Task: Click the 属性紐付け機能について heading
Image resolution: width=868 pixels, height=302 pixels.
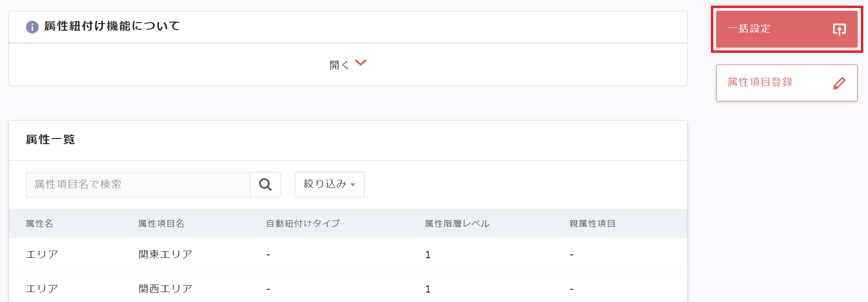Action: point(112,26)
